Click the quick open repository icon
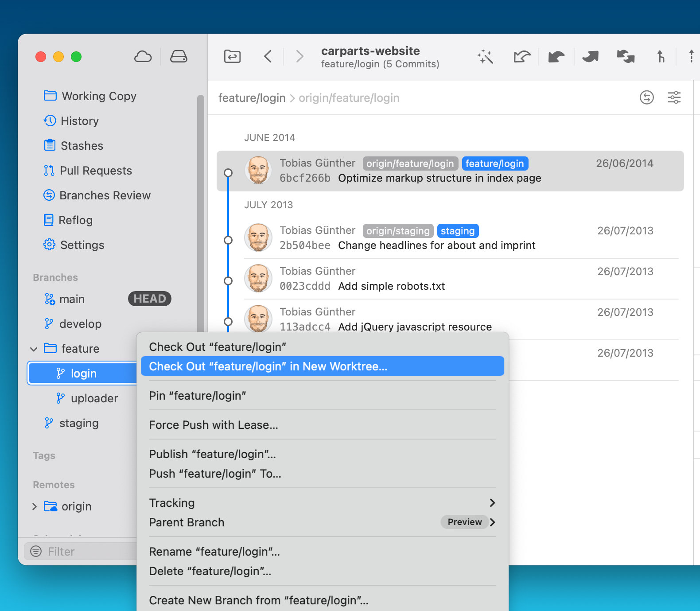Viewport: 700px width, 611px height. click(x=232, y=57)
